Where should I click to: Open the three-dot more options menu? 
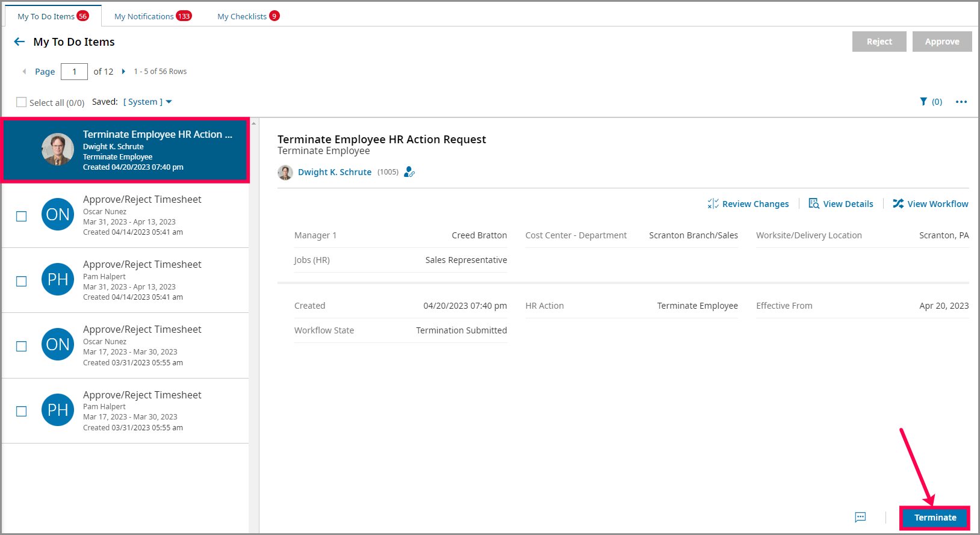961,102
